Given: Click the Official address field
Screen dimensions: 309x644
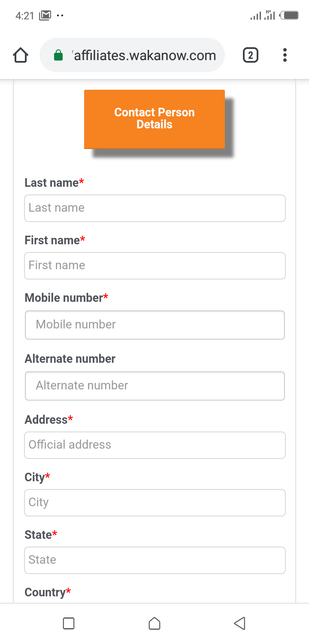Looking at the screenshot, I should point(154,445).
